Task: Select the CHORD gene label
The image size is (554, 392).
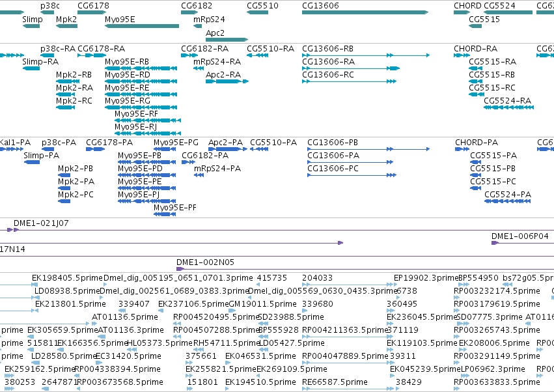Action: [x=467, y=6]
